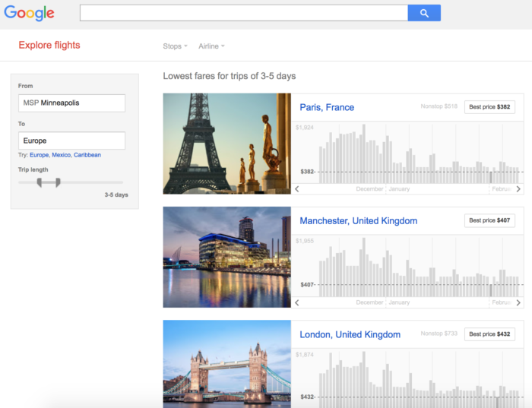The width and height of the screenshot is (532, 408).
Task: Click the Explore flights heading
Action: click(x=49, y=46)
